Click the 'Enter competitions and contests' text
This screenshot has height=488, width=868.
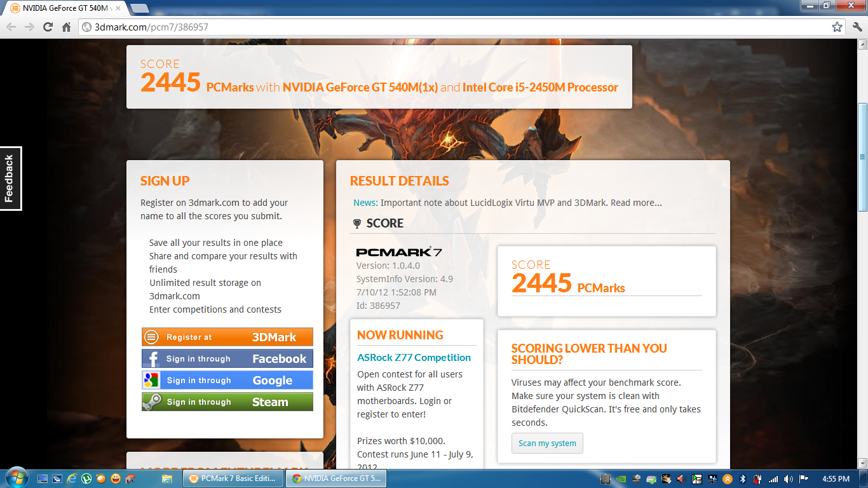pyautogui.click(x=215, y=309)
